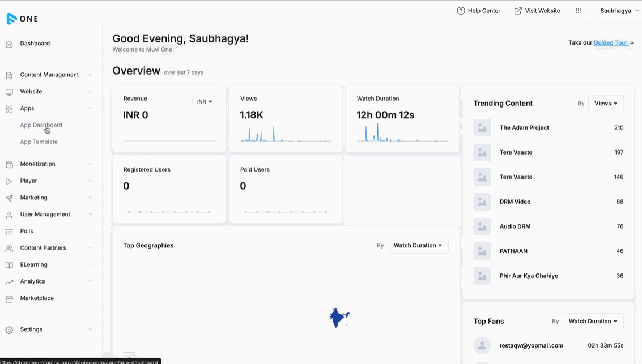Click the Settings gear icon
This screenshot has height=364, width=642.
9,330
